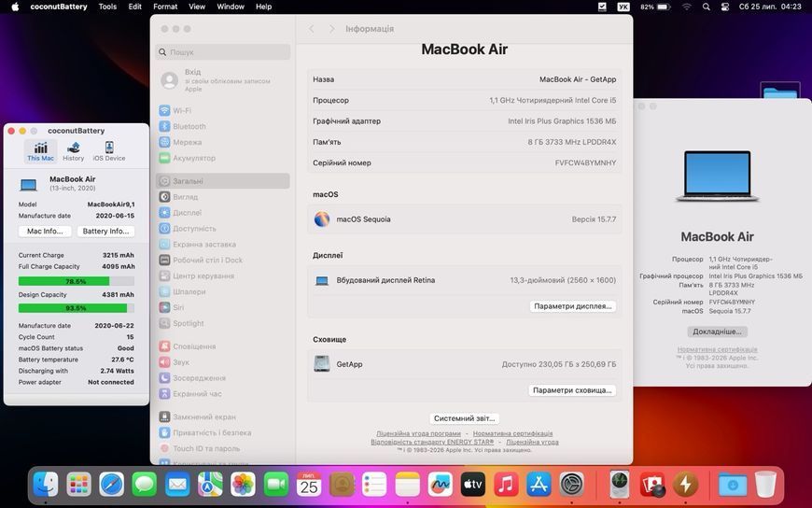Open History tab in coconutBattery
This screenshot has width=812, height=508.
point(73,151)
